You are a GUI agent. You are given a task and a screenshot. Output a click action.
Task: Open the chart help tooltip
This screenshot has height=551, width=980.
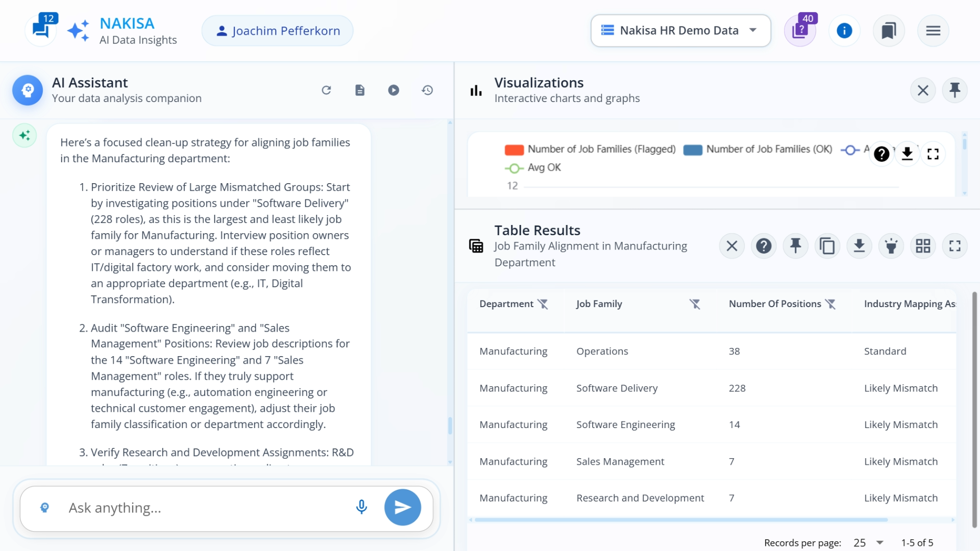881,154
